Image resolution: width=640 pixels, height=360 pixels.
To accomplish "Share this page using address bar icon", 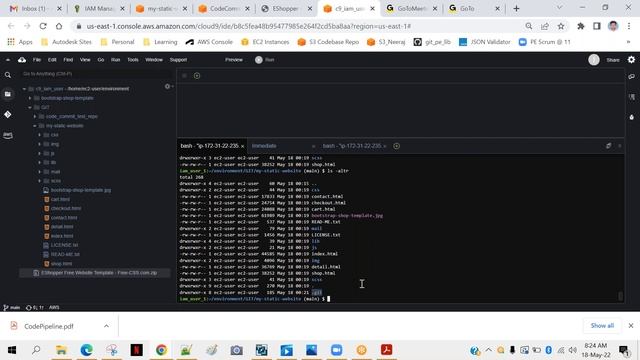I will [544, 26].
